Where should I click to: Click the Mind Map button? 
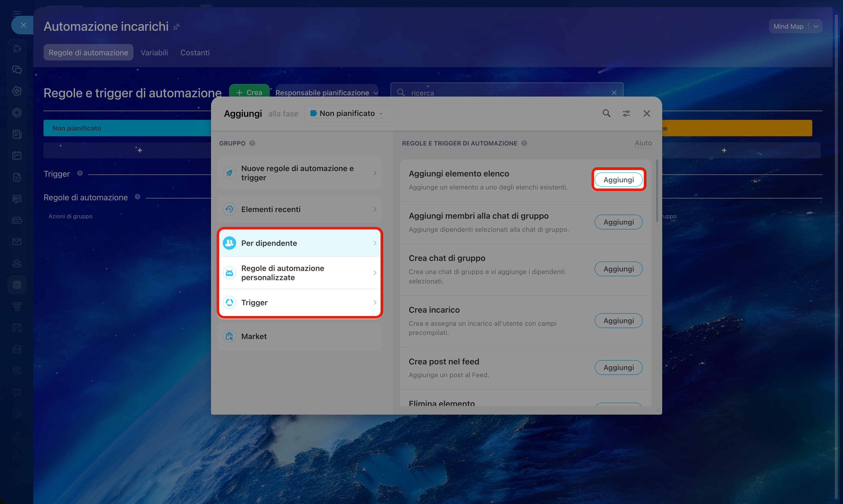point(788,26)
